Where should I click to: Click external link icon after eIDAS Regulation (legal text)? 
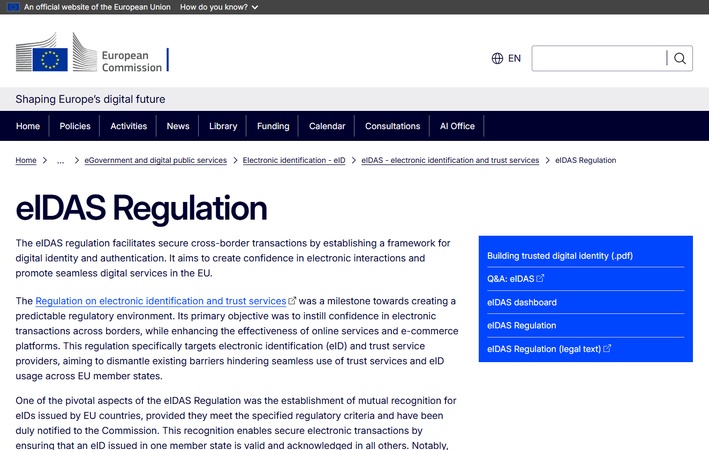(607, 348)
